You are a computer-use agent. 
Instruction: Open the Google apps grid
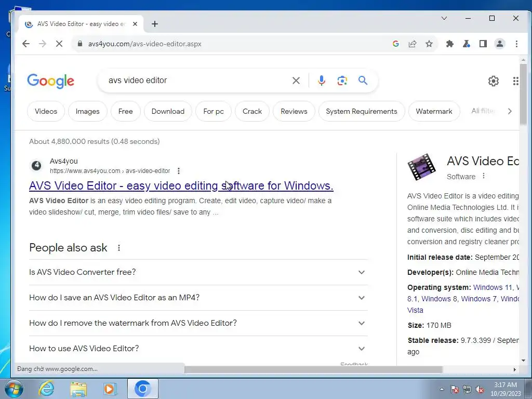tap(516, 81)
